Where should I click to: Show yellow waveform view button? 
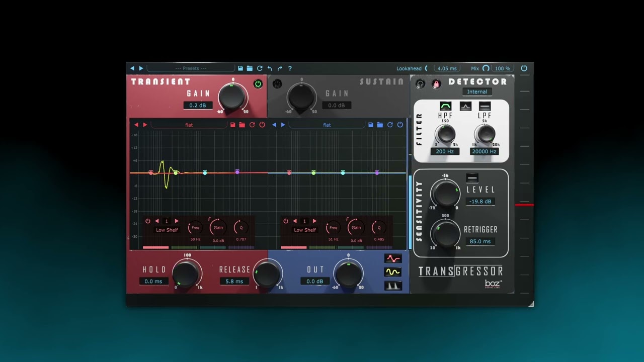coord(393,272)
